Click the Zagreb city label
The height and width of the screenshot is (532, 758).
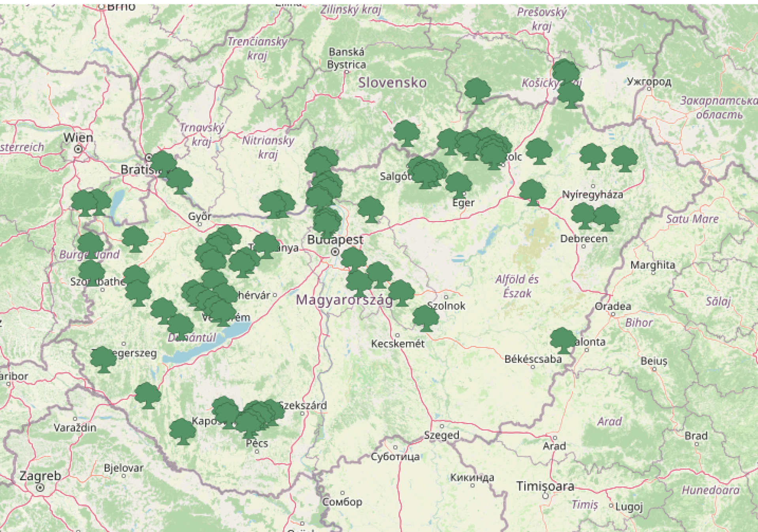(x=40, y=476)
